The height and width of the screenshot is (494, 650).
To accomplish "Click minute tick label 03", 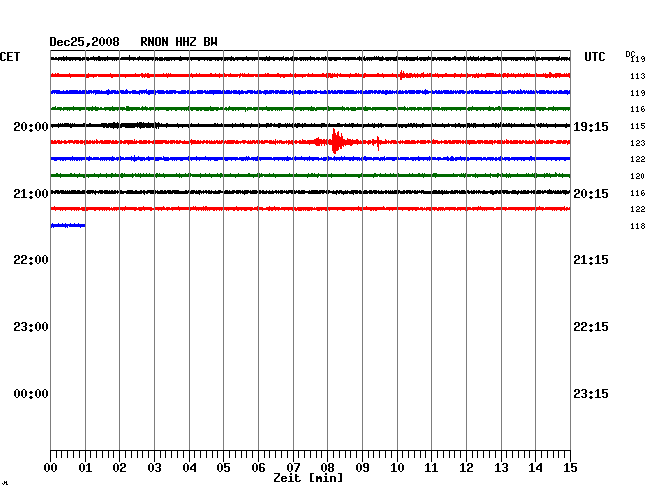I will 154,468.
